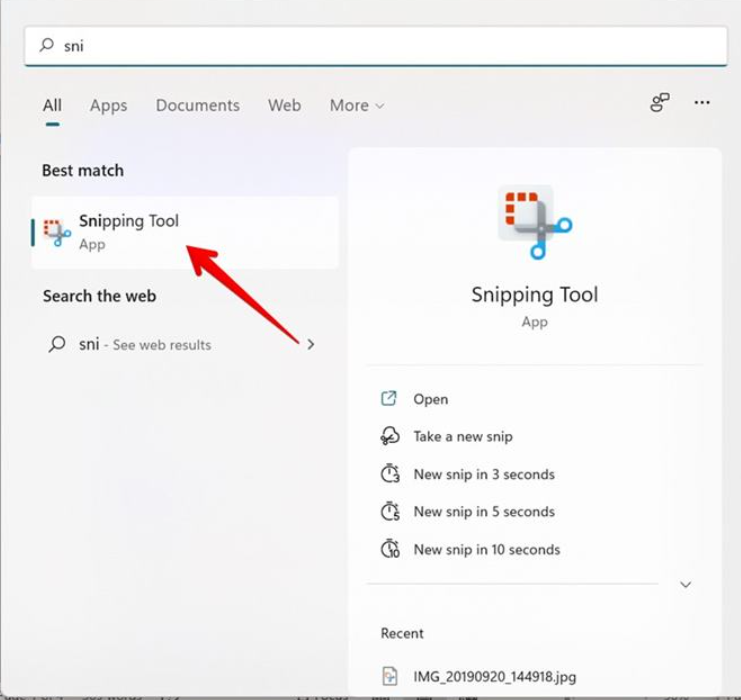Switch to the All tab
This screenshot has height=700, width=741.
pyautogui.click(x=52, y=105)
